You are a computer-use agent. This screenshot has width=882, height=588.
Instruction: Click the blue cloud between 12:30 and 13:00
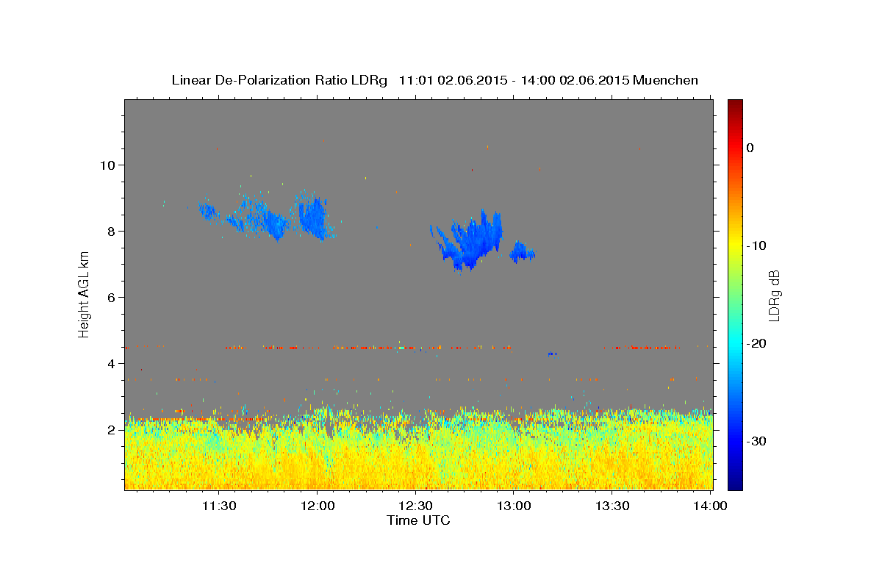[470, 241]
